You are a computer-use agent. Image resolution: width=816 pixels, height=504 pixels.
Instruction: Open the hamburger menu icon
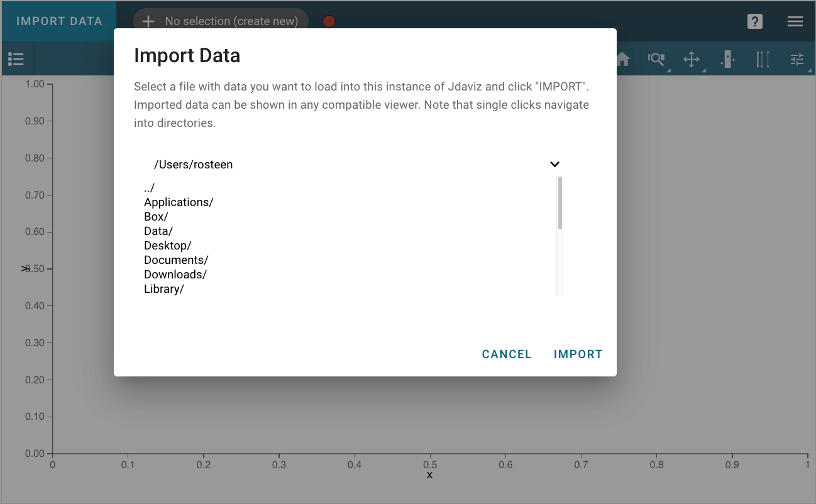point(795,21)
